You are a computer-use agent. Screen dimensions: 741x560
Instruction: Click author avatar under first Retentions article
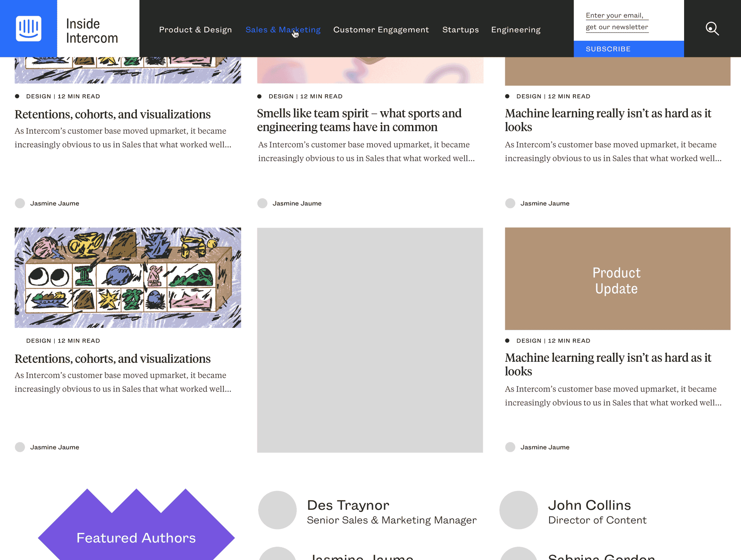pos(20,203)
